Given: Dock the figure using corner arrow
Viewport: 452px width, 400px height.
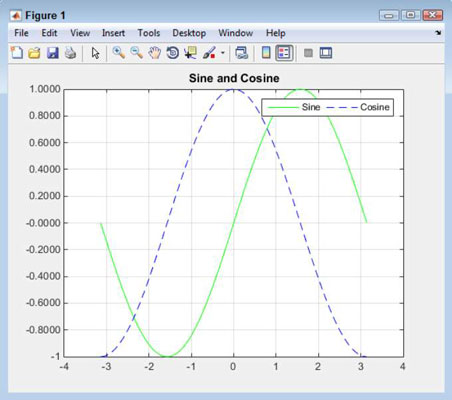Looking at the screenshot, I should [438, 33].
